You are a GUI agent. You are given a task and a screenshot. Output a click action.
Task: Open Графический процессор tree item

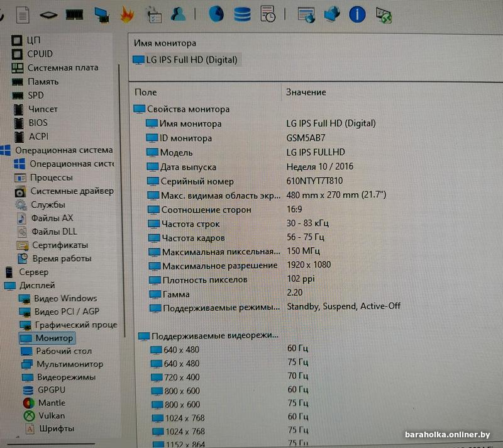[x=69, y=325]
